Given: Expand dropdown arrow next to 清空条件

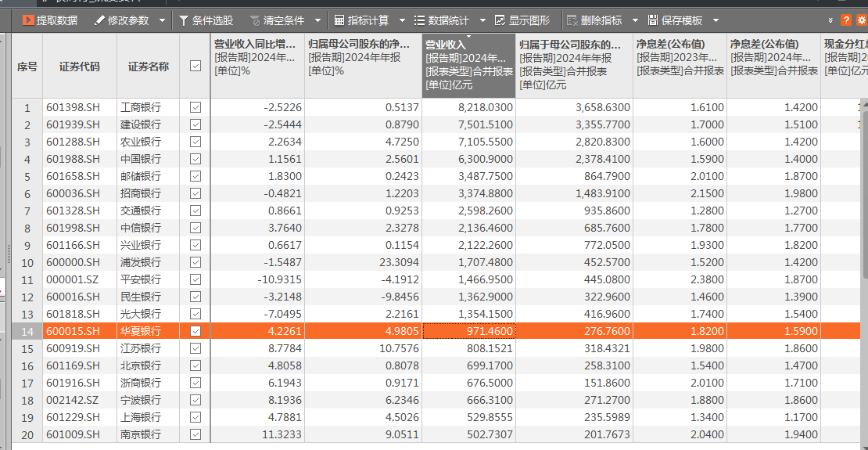Looking at the screenshot, I should (317, 21).
